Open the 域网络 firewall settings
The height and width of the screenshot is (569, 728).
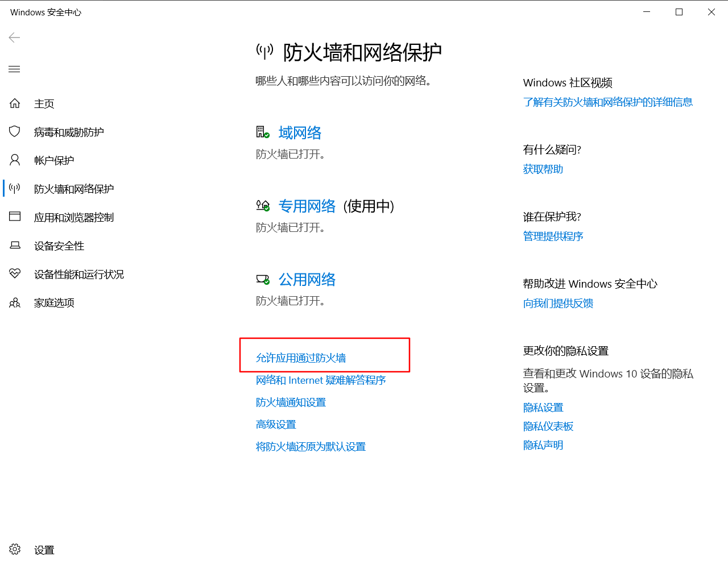(300, 132)
